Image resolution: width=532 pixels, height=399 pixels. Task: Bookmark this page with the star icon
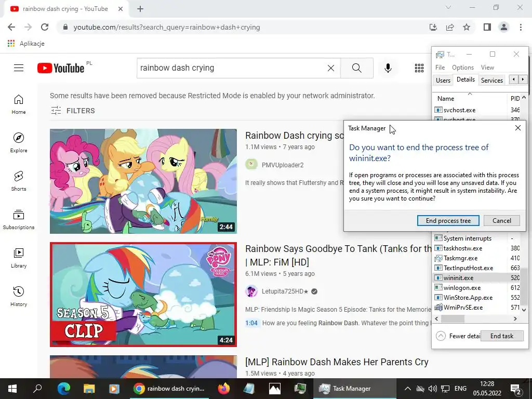[467, 27]
